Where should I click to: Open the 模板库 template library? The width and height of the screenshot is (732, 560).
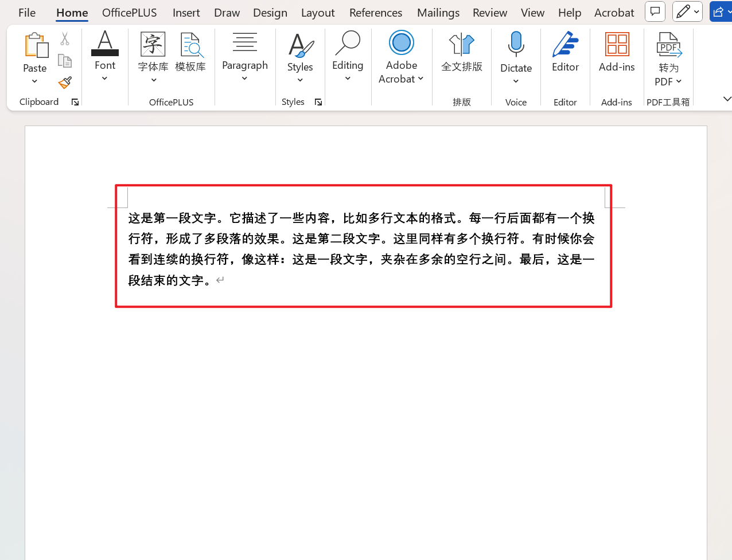click(x=190, y=52)
